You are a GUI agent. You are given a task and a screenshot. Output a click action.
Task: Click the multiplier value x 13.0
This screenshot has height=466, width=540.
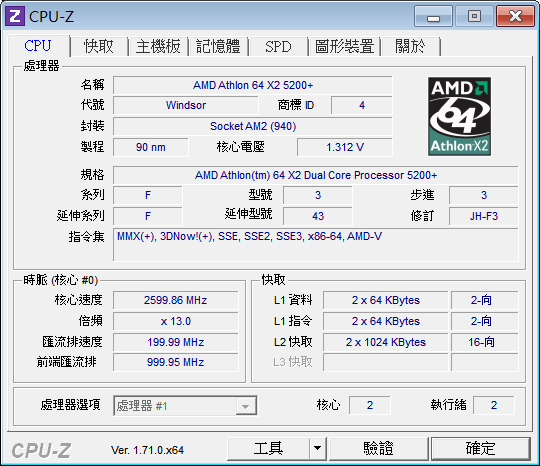[x=175, y=321]
